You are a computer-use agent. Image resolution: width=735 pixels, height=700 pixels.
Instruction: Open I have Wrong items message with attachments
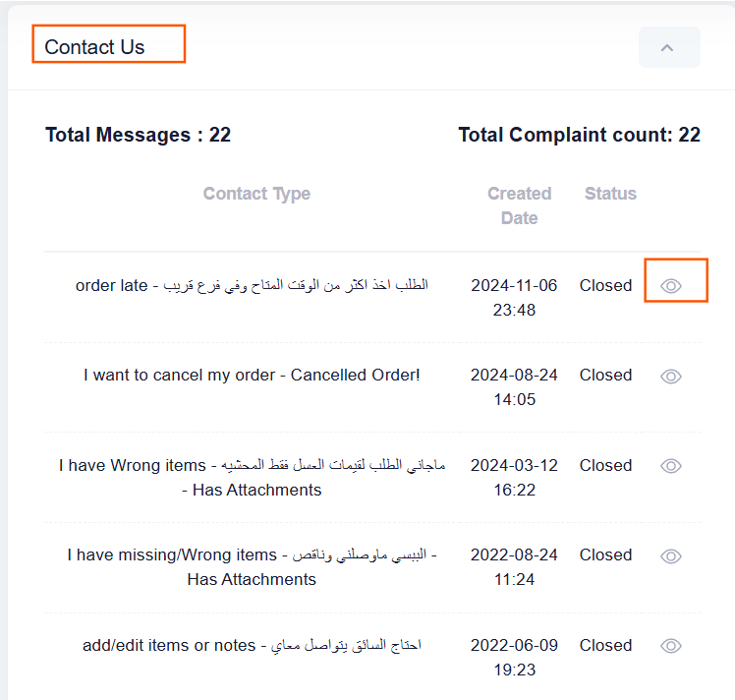tap(252, 477)
